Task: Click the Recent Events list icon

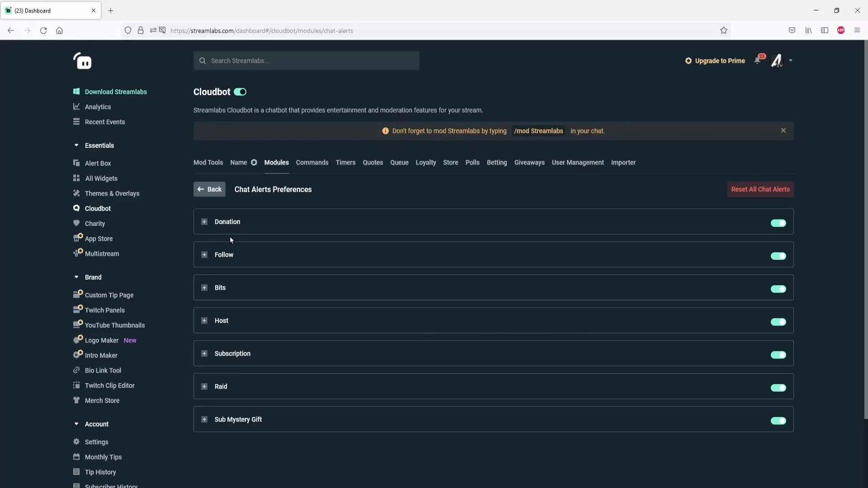Action: click(76, 122)
